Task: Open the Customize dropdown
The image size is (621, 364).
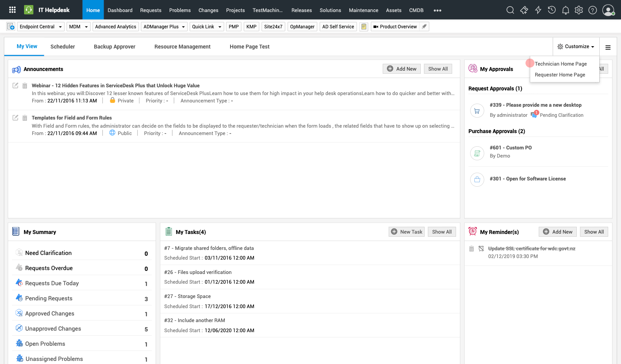Action: [576, 47]
